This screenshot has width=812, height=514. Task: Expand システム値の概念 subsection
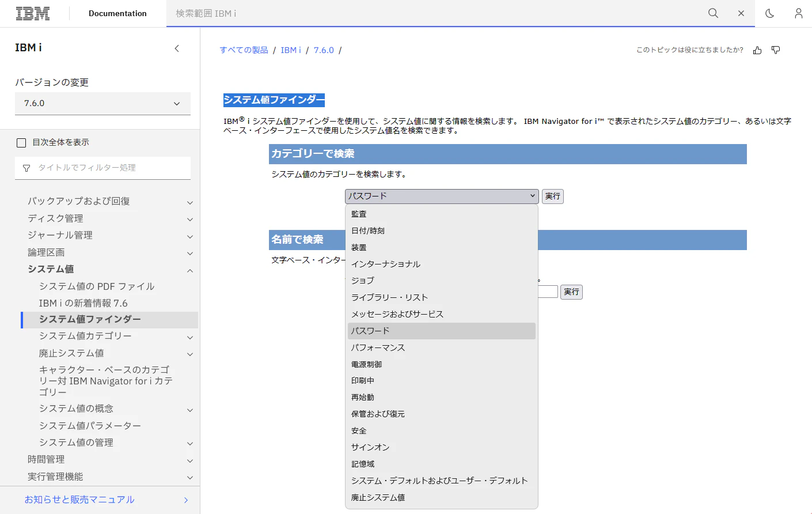(x=190, y=410)
